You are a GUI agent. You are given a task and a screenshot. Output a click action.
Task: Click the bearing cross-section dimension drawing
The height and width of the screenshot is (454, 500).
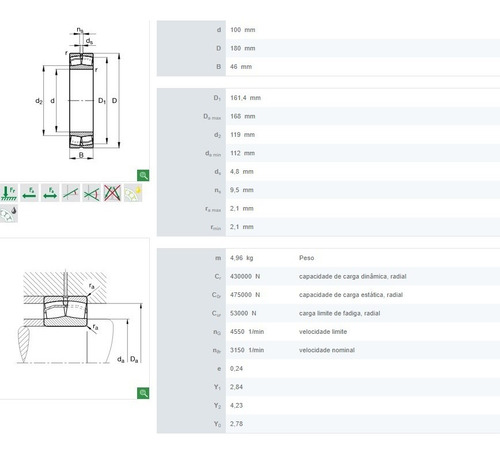(x=77, y=93)
